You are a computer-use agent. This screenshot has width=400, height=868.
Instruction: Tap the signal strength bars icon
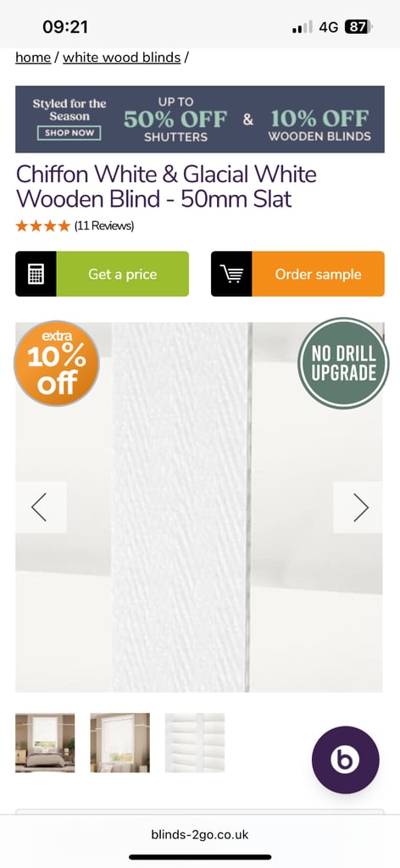pos(302,26)
